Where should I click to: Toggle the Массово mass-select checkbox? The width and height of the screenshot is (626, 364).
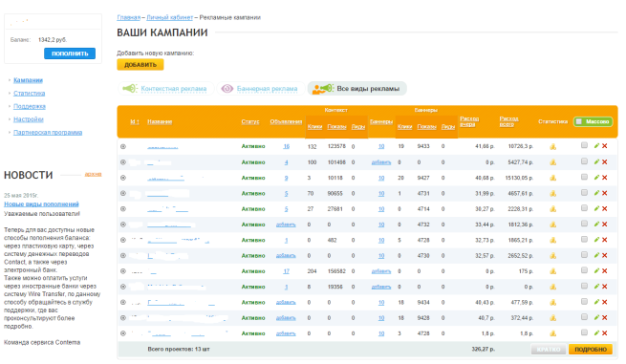(x=579, y=121)
